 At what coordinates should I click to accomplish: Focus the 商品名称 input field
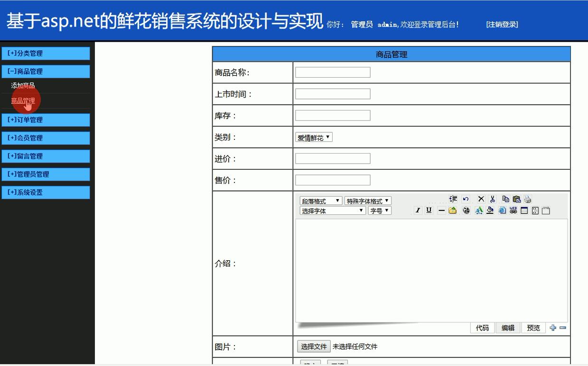(x=333, y=73)
